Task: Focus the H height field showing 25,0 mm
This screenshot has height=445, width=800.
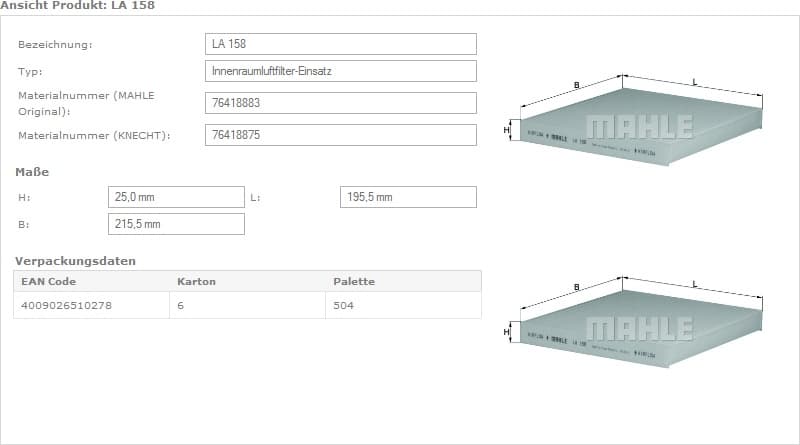Action: [x=175, y=197]
